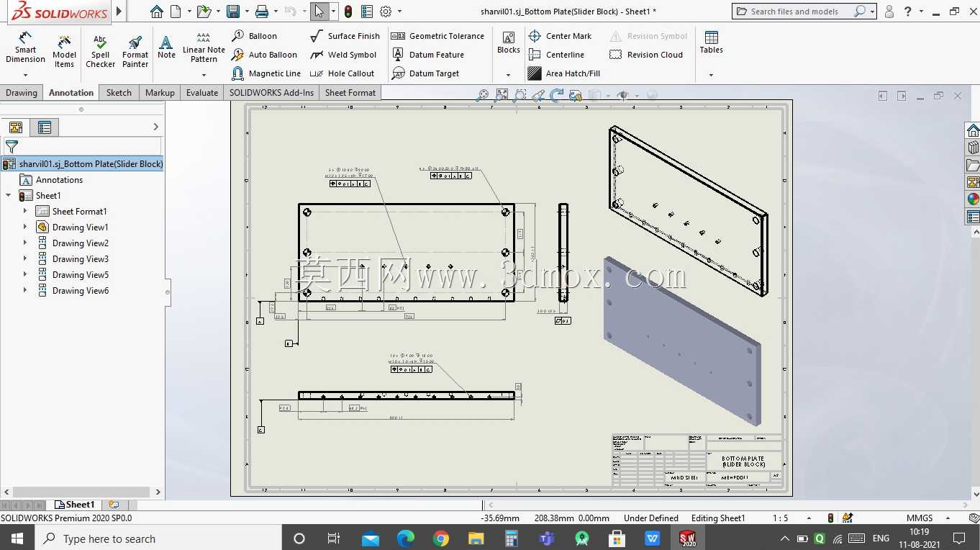Expand the Tables dropdown arrow
The height and width of the screenshot is (550, 980).
(711, 75)
